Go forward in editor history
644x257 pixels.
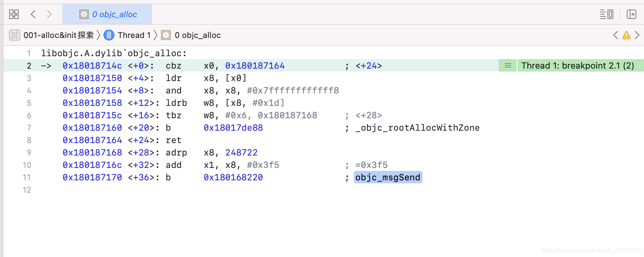tap(49, 14)
